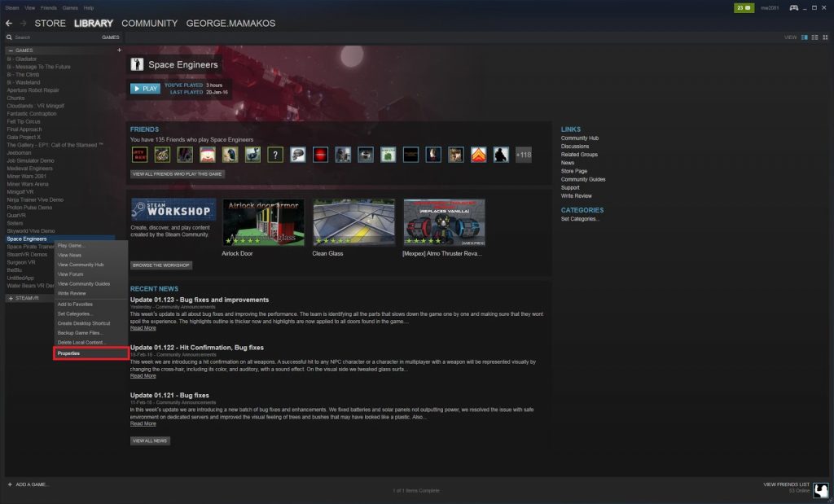Screen dimensions: 834x504
Task: Click the Space Engineers game icon
Action: point(137,64)
